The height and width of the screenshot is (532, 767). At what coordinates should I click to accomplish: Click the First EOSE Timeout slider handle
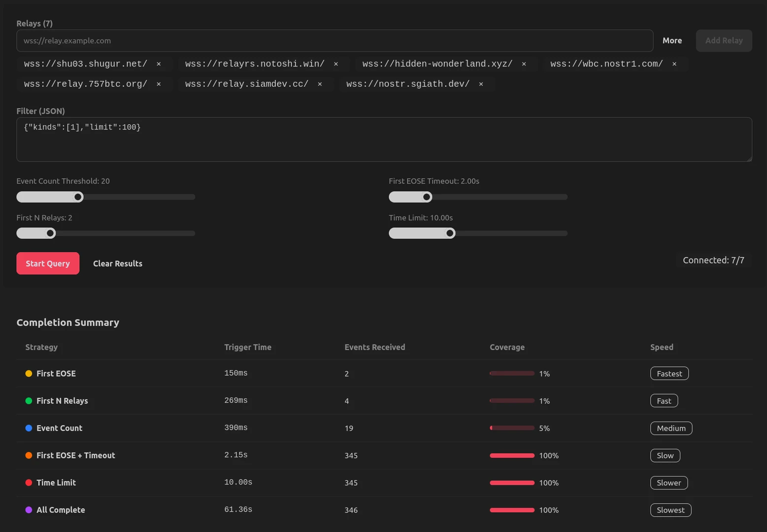[427, 197]
